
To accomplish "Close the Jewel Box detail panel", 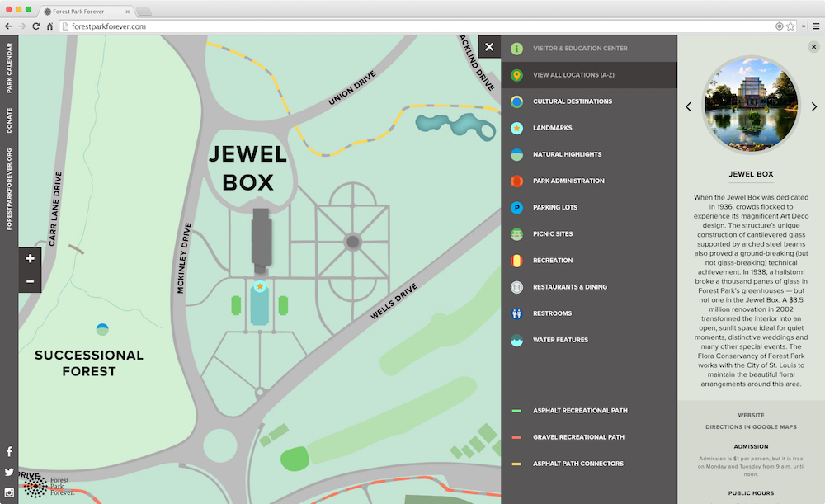I will point(813,47).
